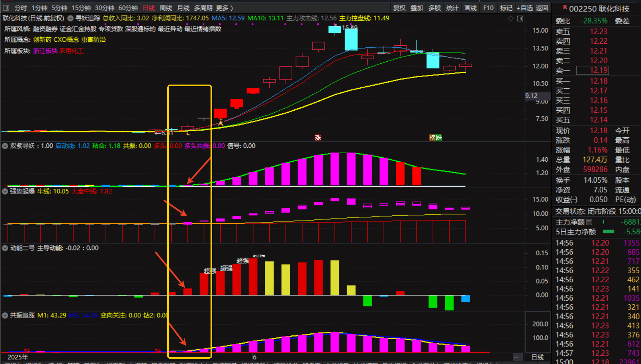Switch to the 15分钟 period tab
The image size is (641, 364).
point(81,8)
